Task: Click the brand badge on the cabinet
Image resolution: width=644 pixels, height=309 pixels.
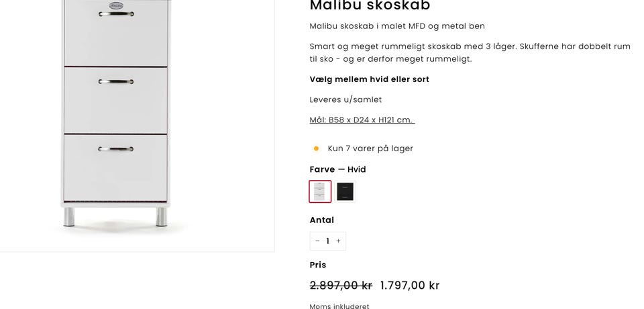Action: coord(116,5)
